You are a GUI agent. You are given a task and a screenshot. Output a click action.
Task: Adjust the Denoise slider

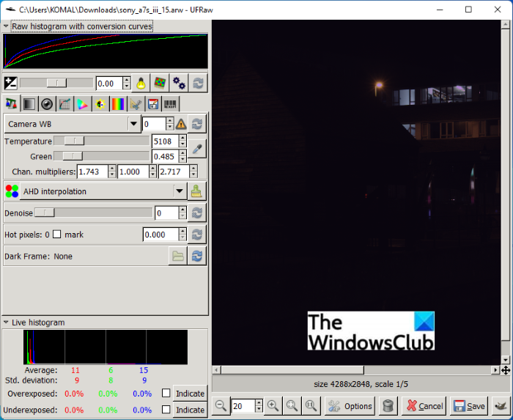93,213
